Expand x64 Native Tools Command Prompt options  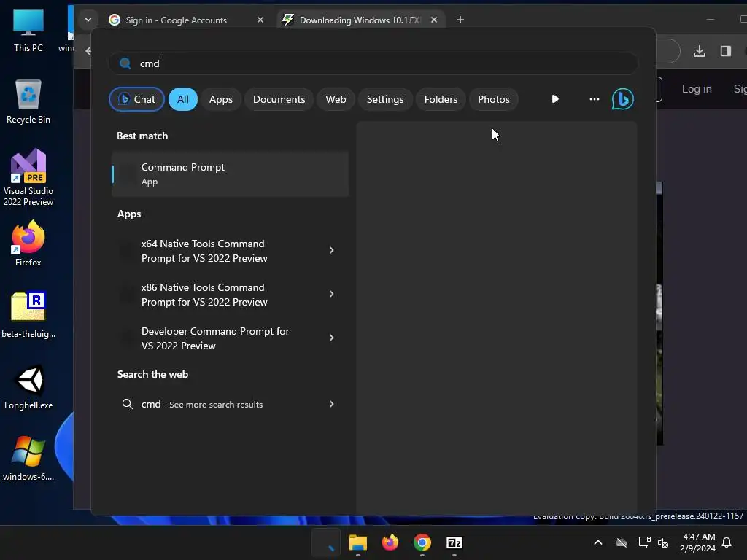pos(332,250)
